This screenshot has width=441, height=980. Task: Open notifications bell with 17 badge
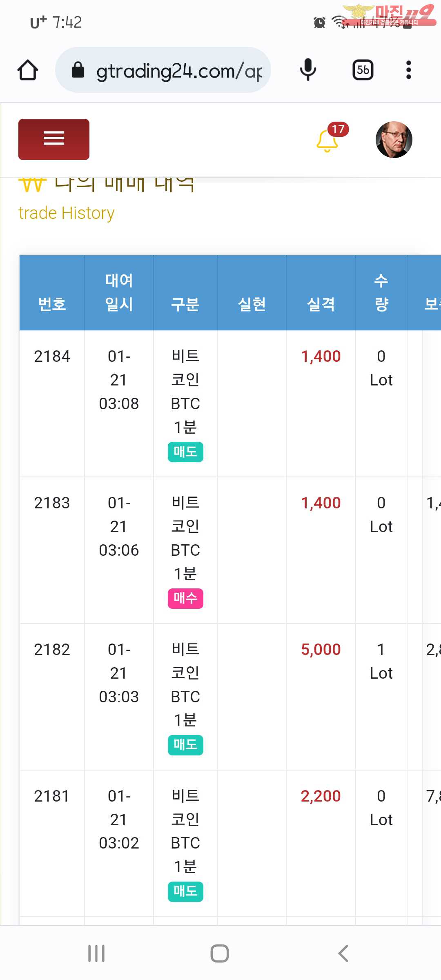[x=328, y=140]
